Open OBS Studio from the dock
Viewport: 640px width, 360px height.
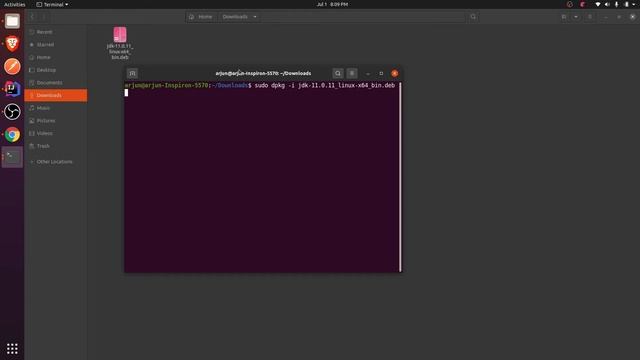[12, 111]
